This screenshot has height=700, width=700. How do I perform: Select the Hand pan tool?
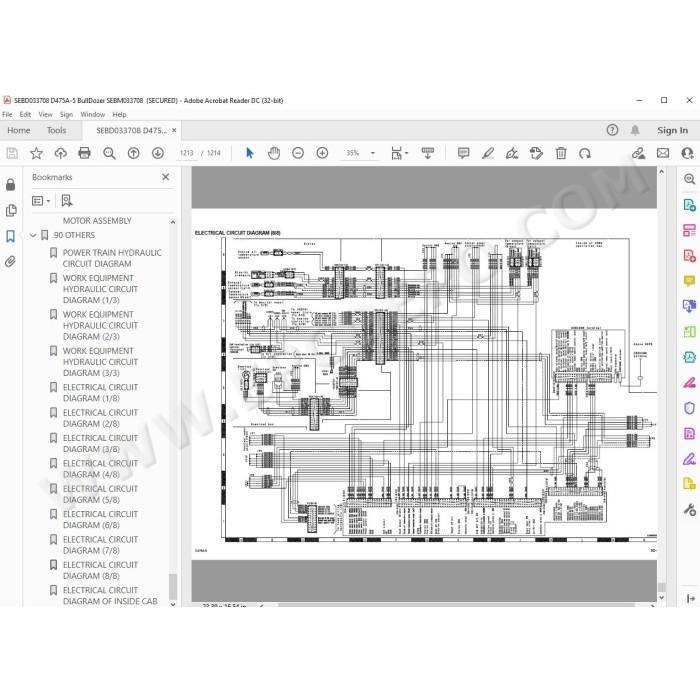(274, 153)
